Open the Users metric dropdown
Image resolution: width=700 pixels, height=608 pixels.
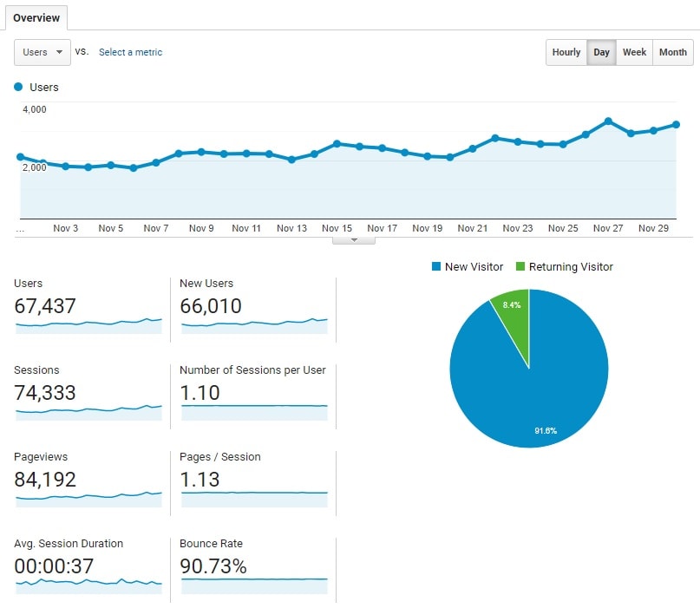43,52
